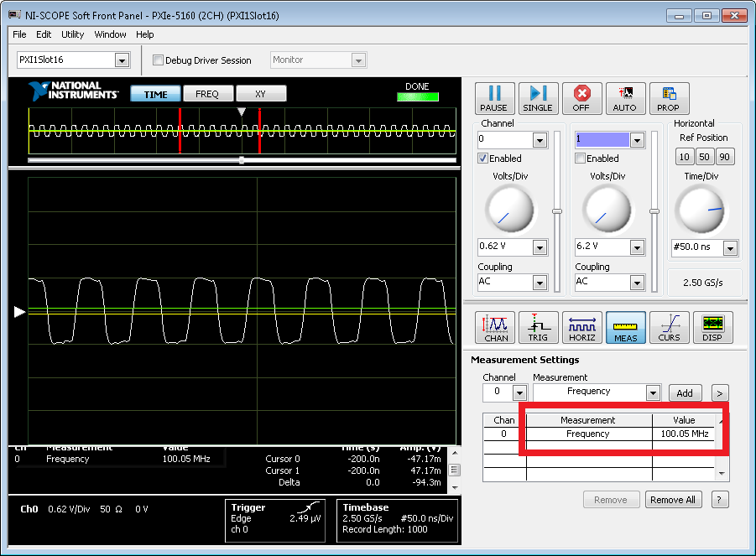Click the SINGLE acquisition button
The width and height of the screenshot is (756, 556).
538,98
